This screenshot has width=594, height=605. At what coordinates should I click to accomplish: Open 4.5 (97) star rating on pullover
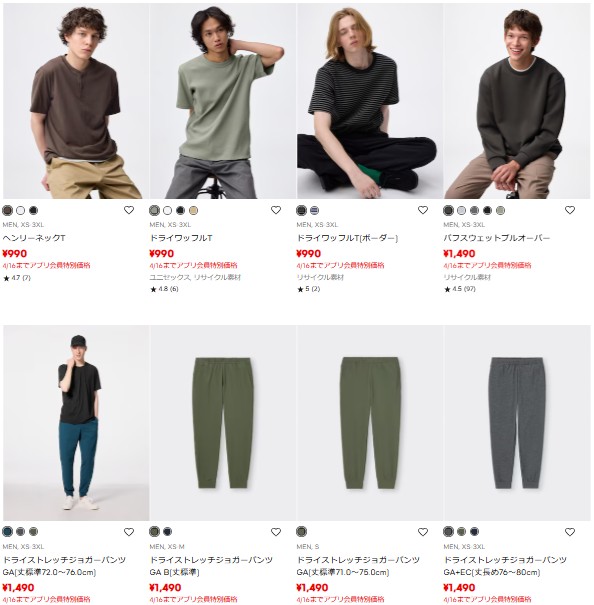(459, 289)
